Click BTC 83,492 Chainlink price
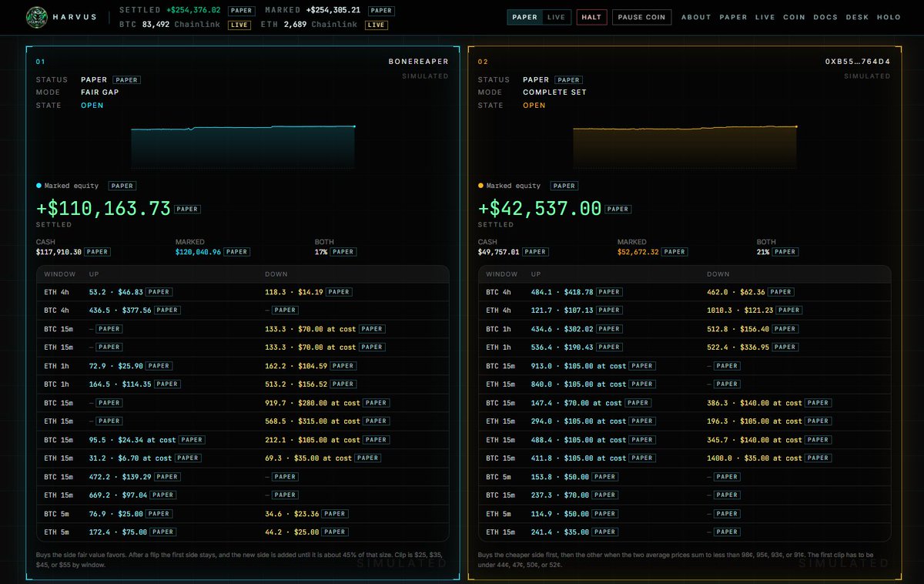This screenshot has width=924, height=584. (170, 25)
